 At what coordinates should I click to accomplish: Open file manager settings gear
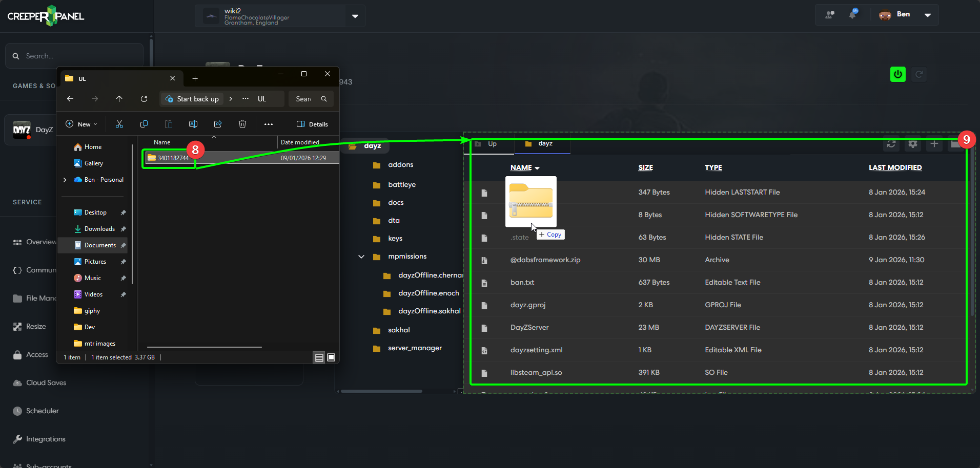[912, 144]
